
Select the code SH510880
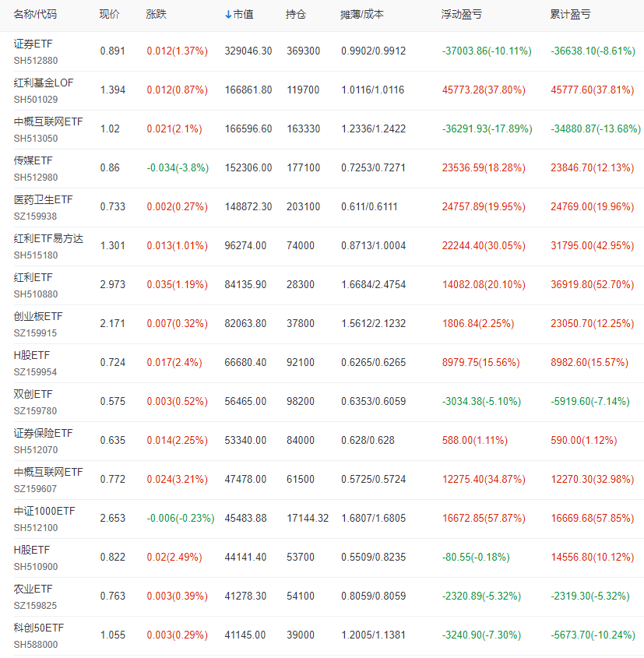coord(36,294)
